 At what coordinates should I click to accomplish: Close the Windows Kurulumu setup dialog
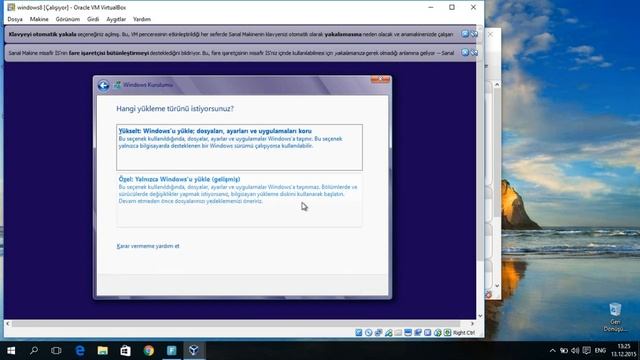[380, 79]
